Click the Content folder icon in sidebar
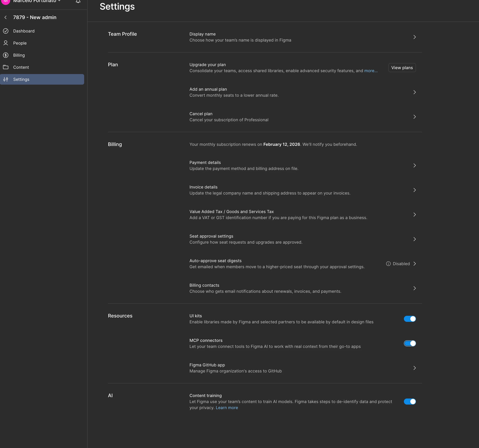 pyautogui.click(x=6, y=67)
